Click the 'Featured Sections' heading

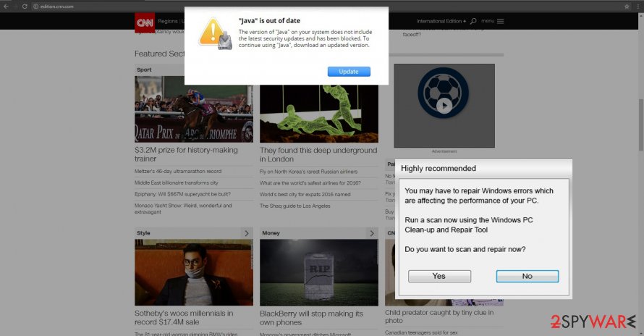(159, 54)
